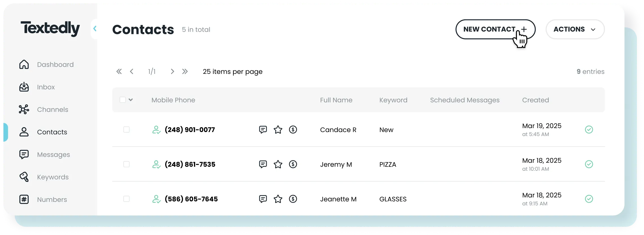Screen dimensions: 644x235
Task: Check the box for Candace R row
Action: pyautogui.click(x=126, y=130)
